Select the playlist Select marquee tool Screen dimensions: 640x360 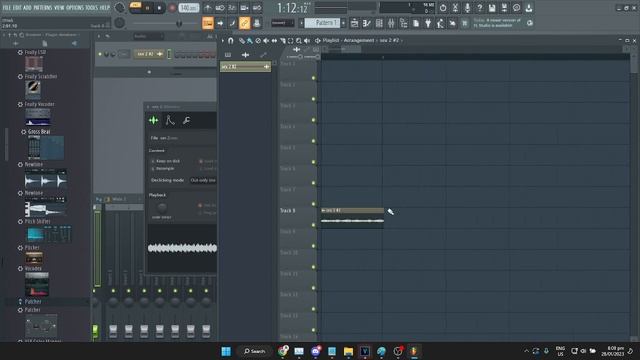[x=291, y=40]
